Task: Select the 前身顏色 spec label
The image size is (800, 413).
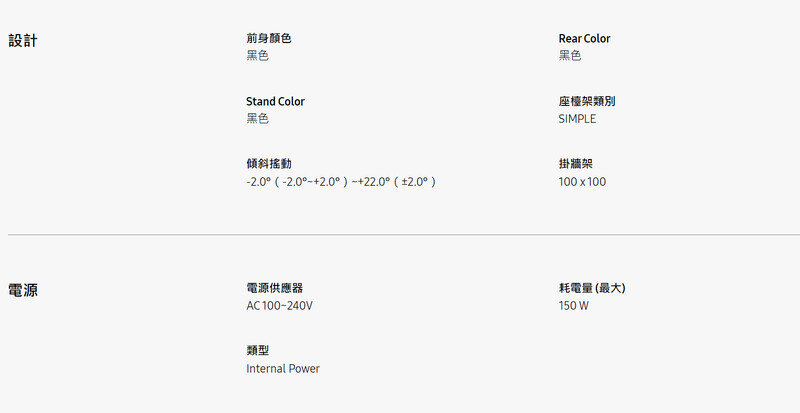Action: (x=268, y=38)
